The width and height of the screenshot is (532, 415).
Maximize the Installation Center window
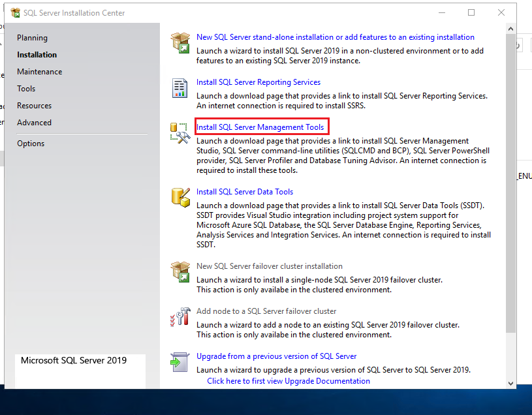(471, 12)
